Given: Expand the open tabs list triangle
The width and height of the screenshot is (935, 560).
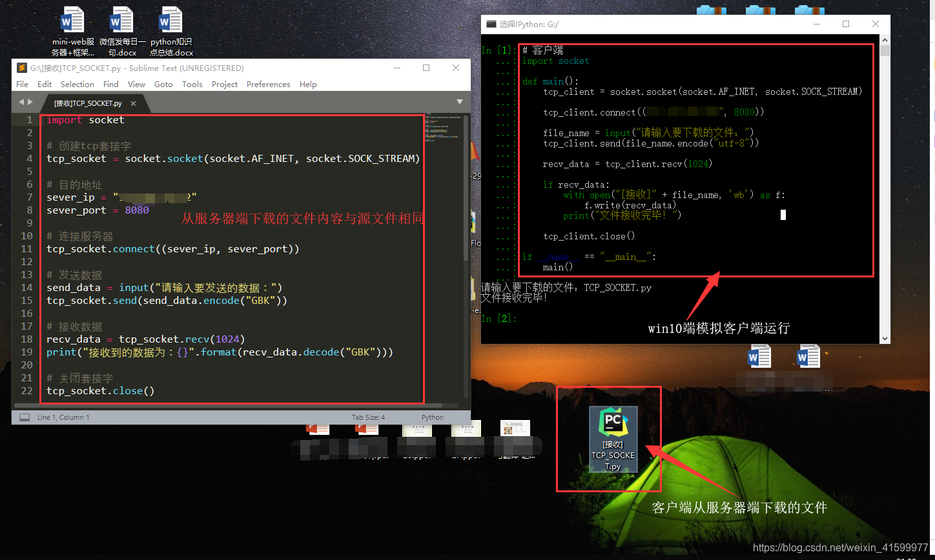Looking at the screenshot, I should (460, 102).
